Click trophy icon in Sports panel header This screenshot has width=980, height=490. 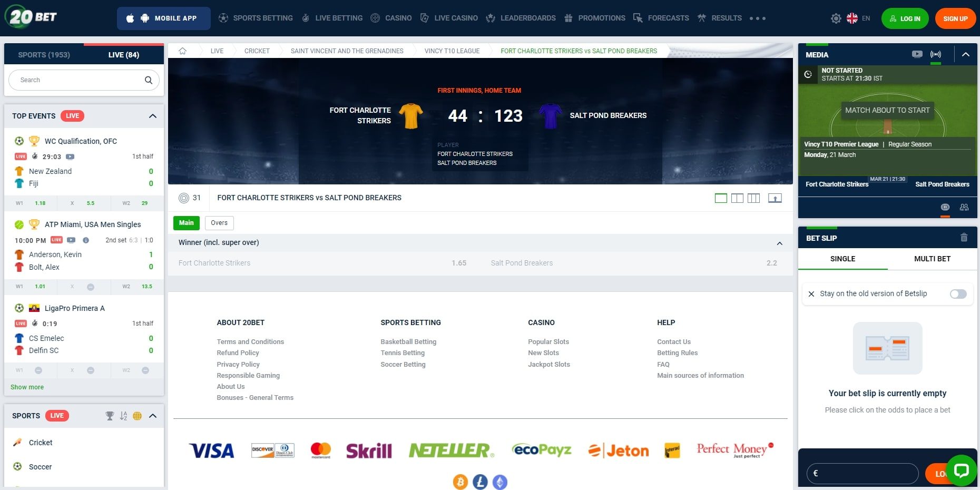click(110, 416)
